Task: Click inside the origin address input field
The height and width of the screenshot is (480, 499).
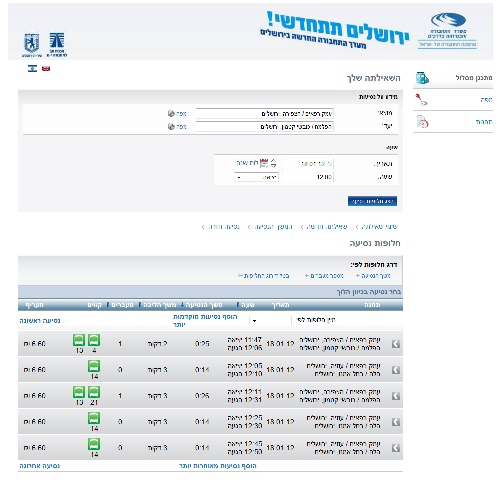Action: [x=265, y=114]
